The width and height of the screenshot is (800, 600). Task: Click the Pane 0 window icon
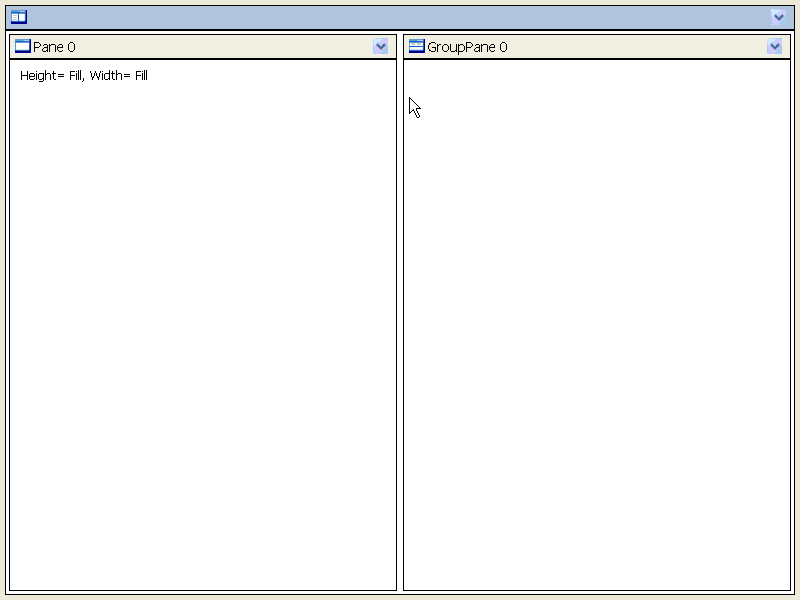coord(22,46)
